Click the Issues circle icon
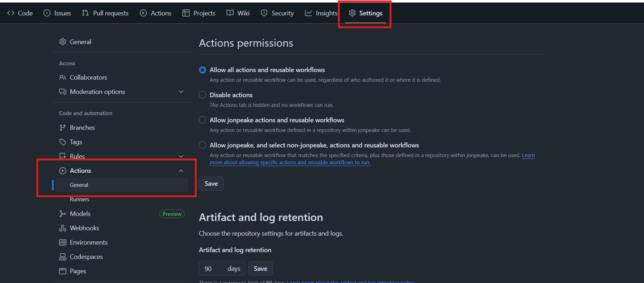 click(x=47, y=13)
